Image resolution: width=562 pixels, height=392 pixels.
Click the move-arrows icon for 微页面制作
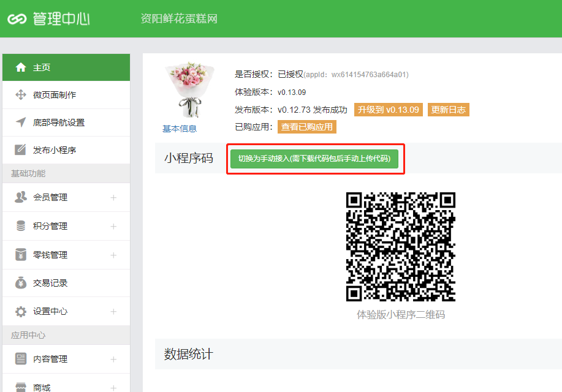coord(21,94)
